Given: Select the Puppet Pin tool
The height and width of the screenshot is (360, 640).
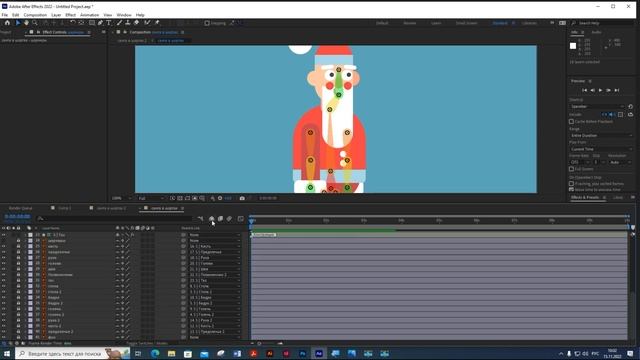Looking at the screenshot, I should click(157, 23).
